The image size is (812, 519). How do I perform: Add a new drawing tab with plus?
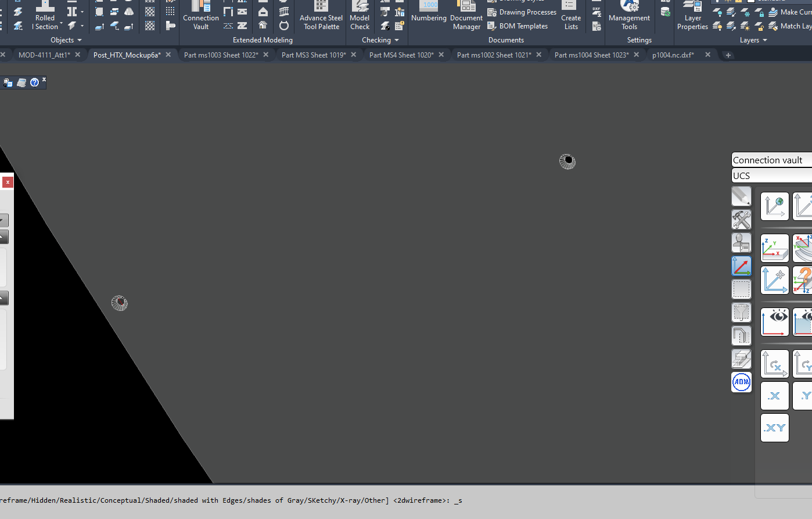pyautogui.click(x=728, y=55)
